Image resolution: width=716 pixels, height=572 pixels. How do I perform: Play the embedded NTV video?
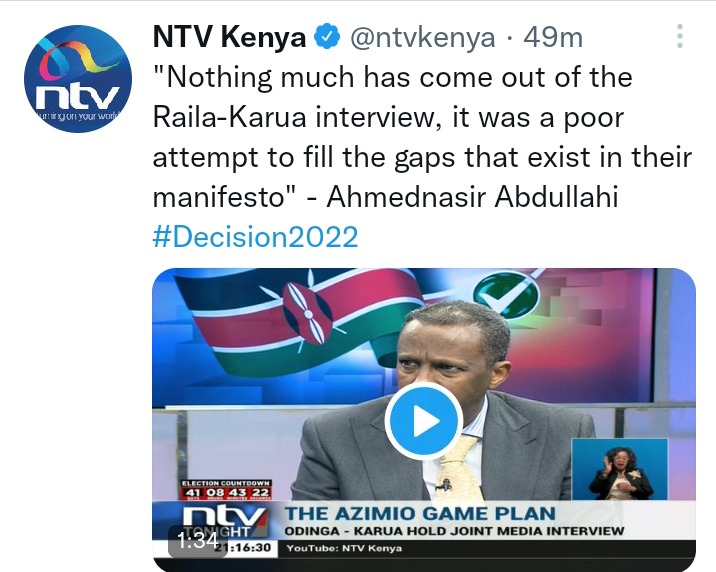point(424,421)
